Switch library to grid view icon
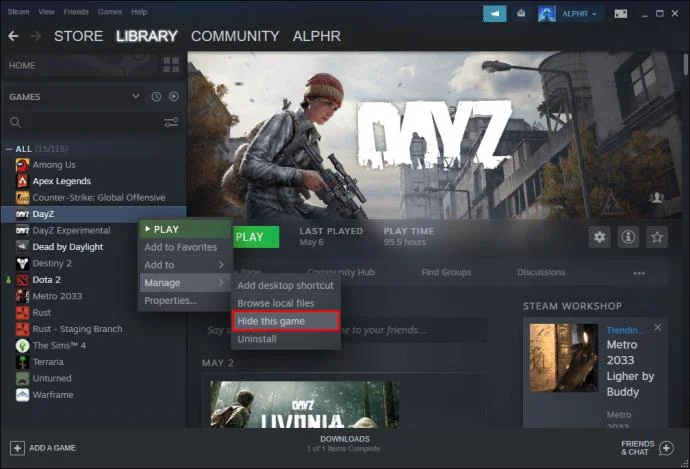The height and width of the screenshot is (469, 690). [171, 65]
